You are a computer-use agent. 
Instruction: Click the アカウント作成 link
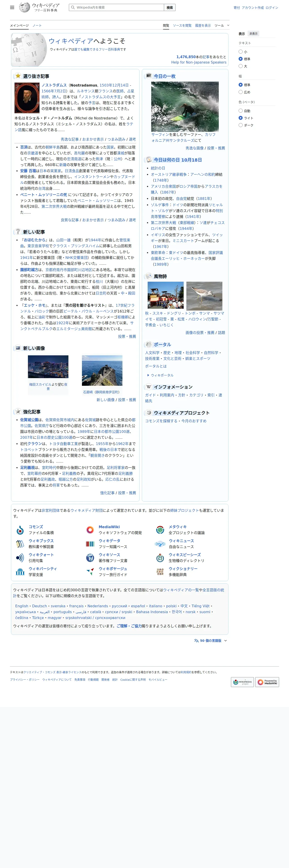pos(253,8)
